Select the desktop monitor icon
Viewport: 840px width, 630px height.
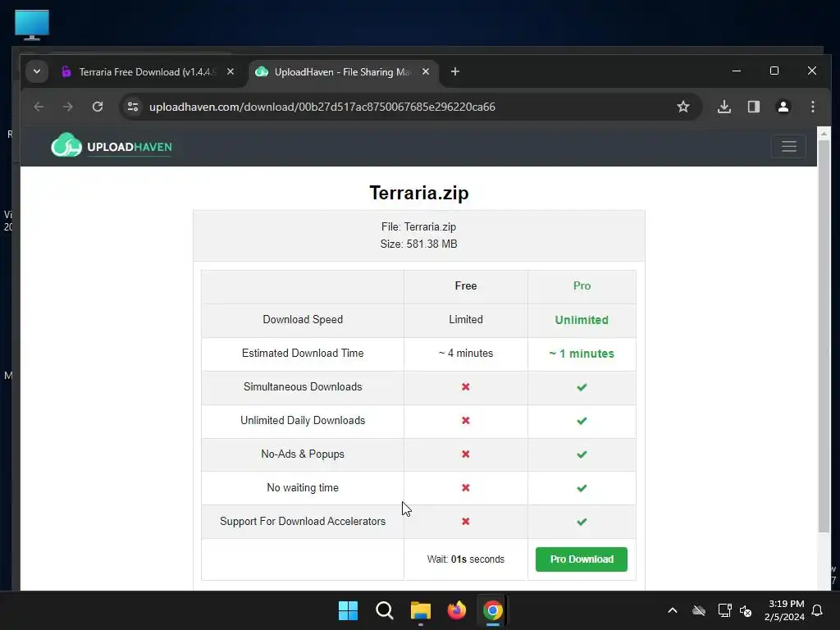(32, 25)
